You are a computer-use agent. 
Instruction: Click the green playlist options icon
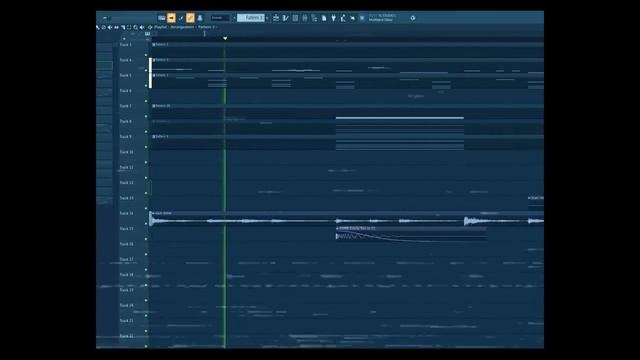tap(150, 27)
